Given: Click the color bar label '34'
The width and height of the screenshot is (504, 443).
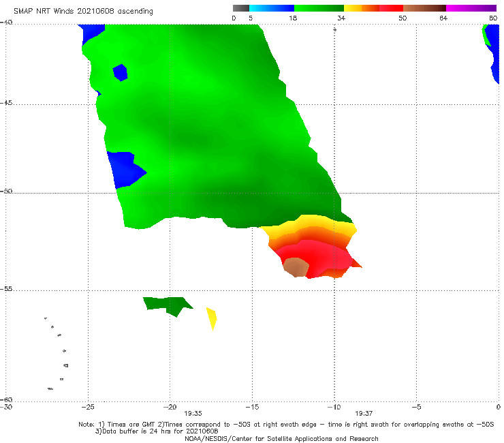Looking at the screenshot, I should click(x=341, y=18).
